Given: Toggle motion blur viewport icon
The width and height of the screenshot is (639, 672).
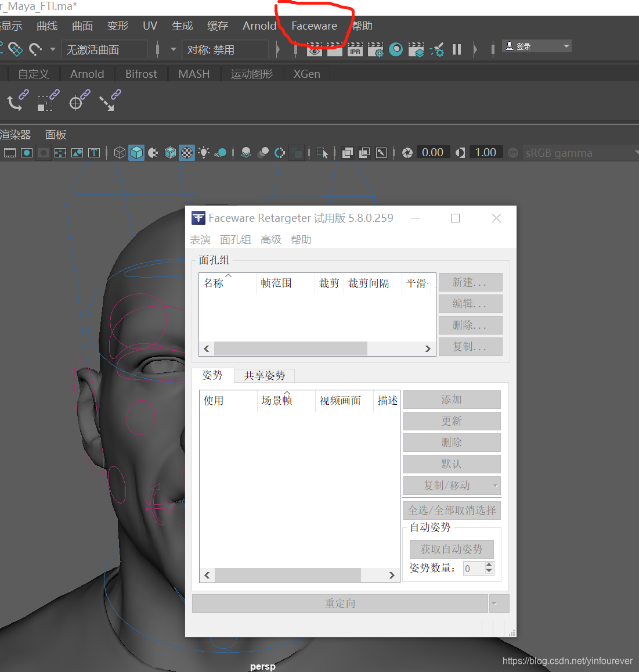Looking at the screenshot, I should tap(263, 153).
